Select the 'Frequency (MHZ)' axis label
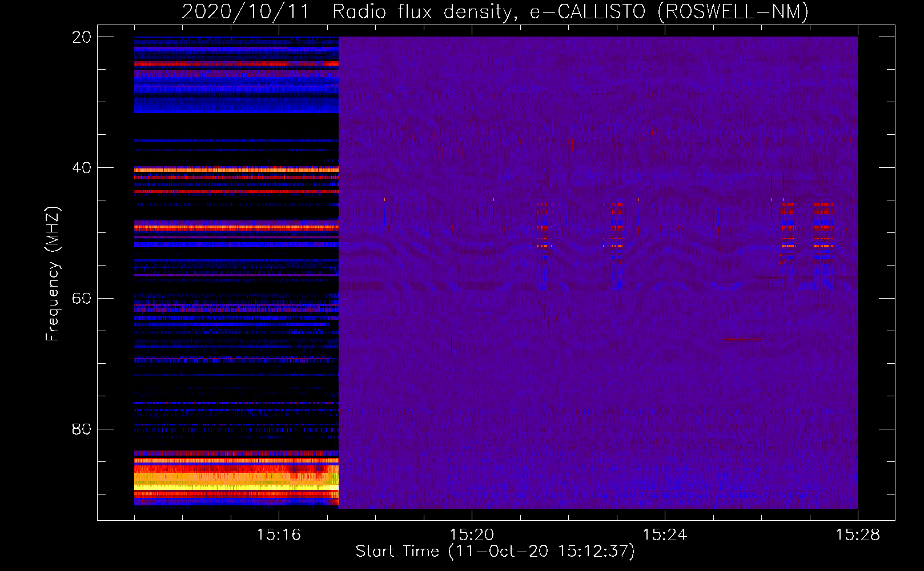The width and height of the screenshot is (924, 571). [52, 274]
